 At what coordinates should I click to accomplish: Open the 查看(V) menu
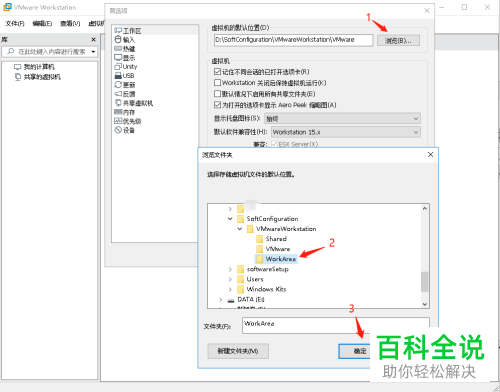pos(70,23)
